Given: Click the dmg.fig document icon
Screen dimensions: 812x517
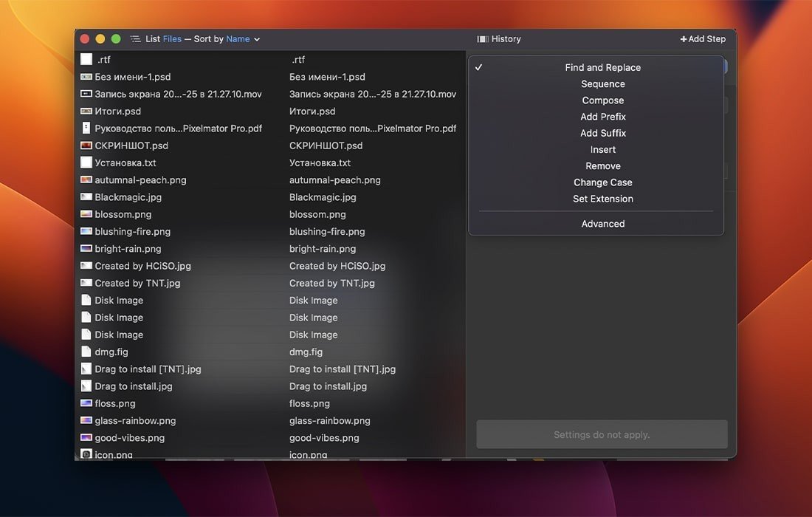Looking at the screenshot, I should coord(86,352).
